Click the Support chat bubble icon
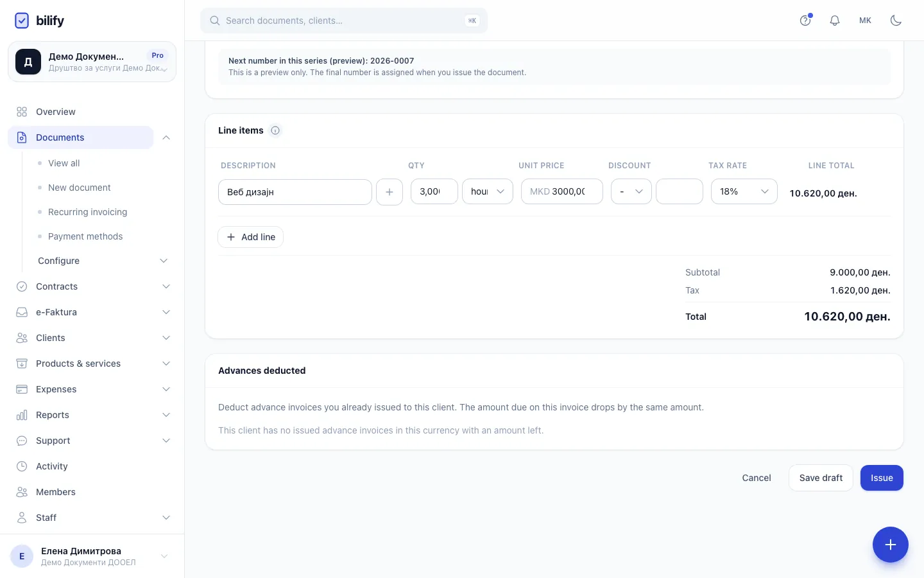The image size is (924, 578). (x=22, y=441)
